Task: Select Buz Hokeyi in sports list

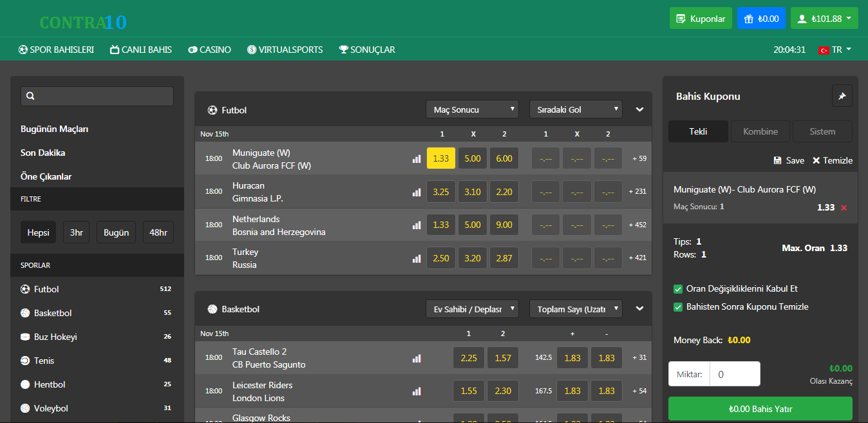Action: tap(55, 337)
